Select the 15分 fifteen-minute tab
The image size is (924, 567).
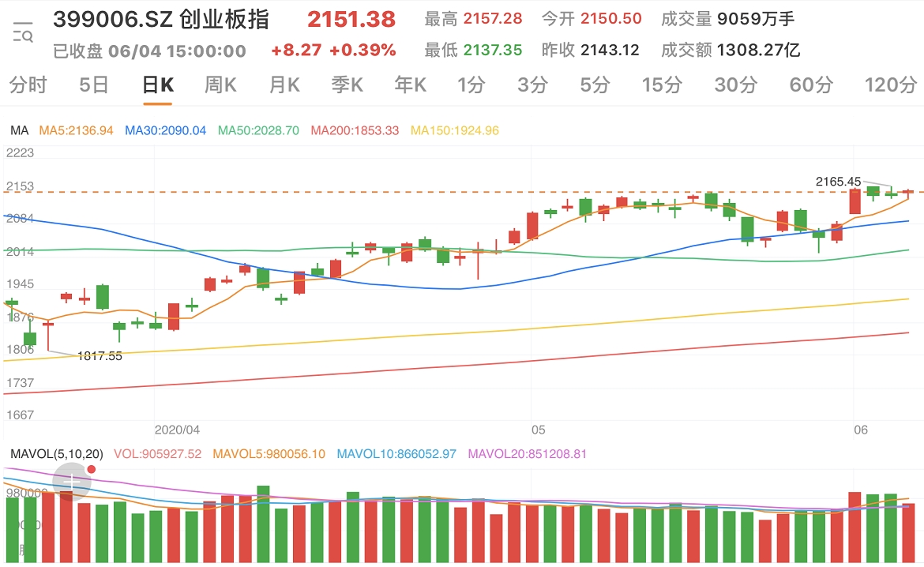[662, 86]
